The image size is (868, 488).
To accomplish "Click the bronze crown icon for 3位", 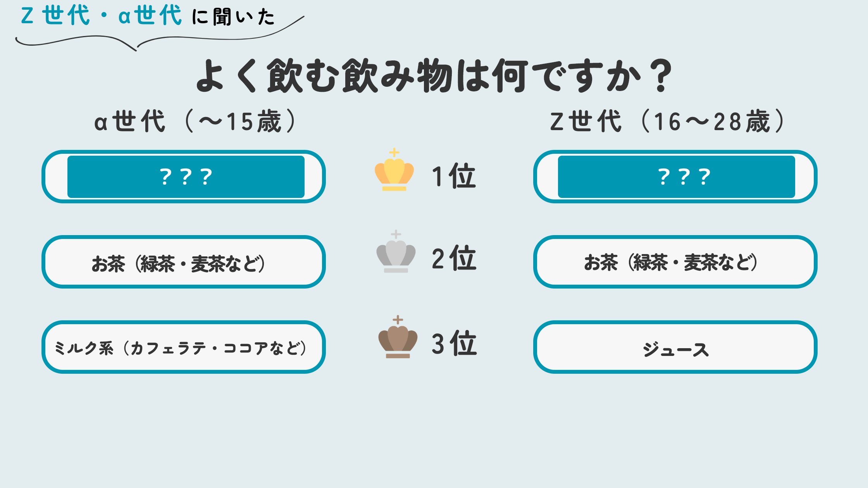I will [x=398, y=338].
